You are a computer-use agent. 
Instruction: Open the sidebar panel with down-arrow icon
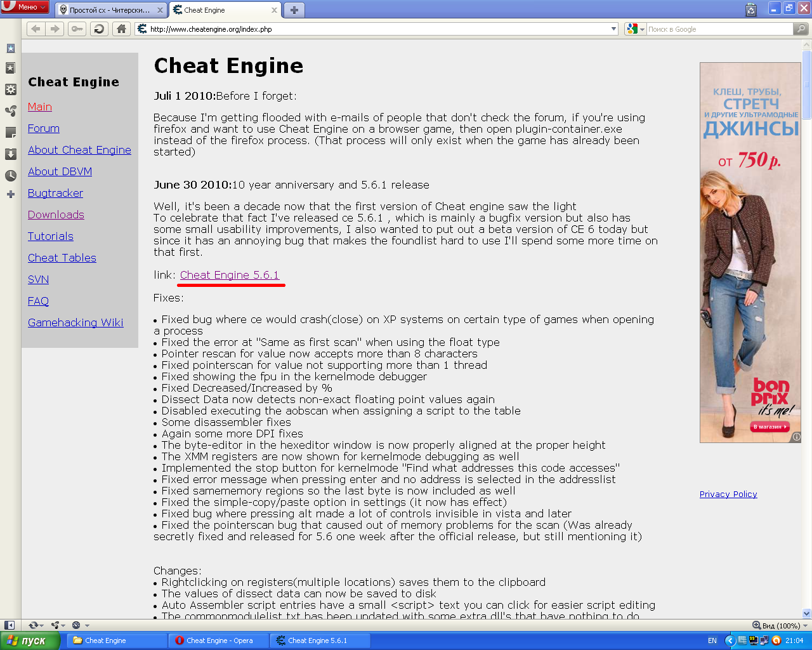pyautogui.click(x=11, y=154)
